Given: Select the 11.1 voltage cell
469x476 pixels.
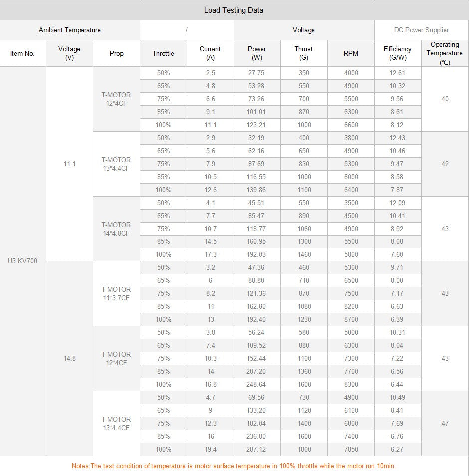Looking at the screenshot, I should pos(69,164).
